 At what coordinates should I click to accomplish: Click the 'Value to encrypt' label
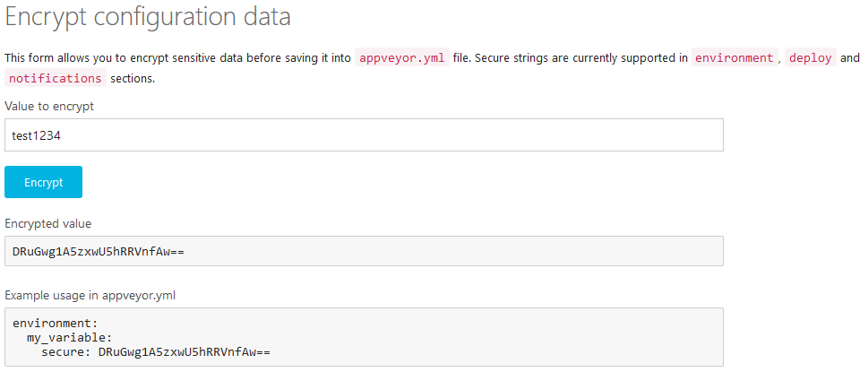tap(49, 106)
